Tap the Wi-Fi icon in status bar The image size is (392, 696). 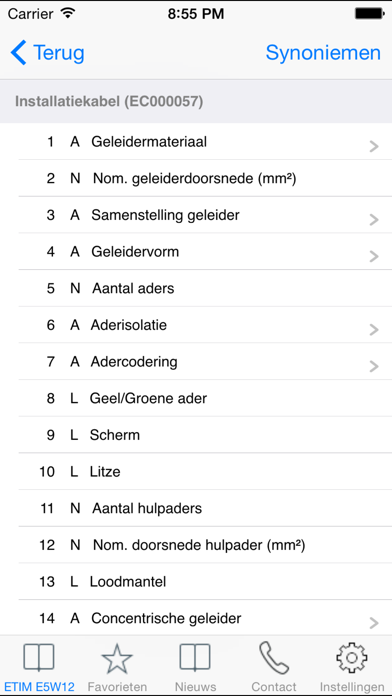[x=67, y=13]
